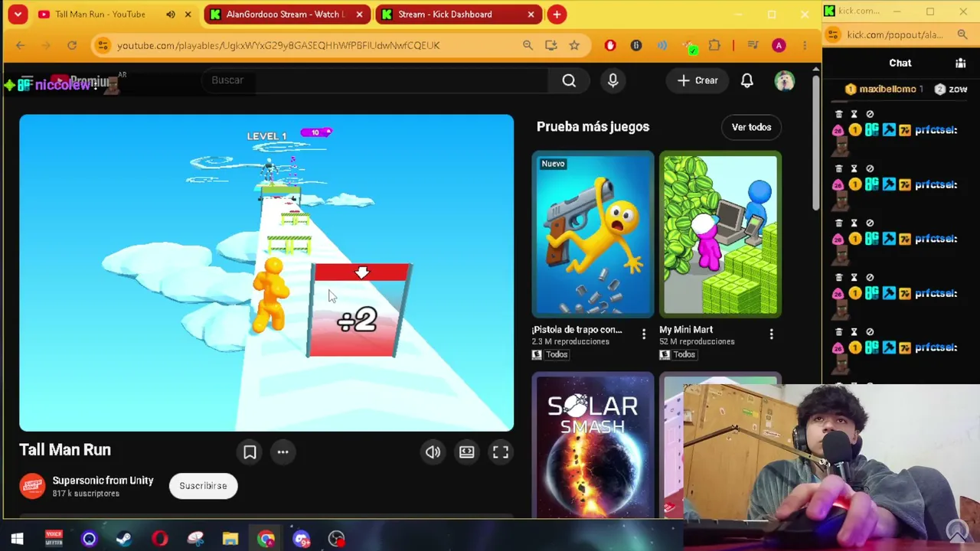Open the Chrome tab search dropdown
Viewport: 980px width, 551px height.
(x=17, y=14)
